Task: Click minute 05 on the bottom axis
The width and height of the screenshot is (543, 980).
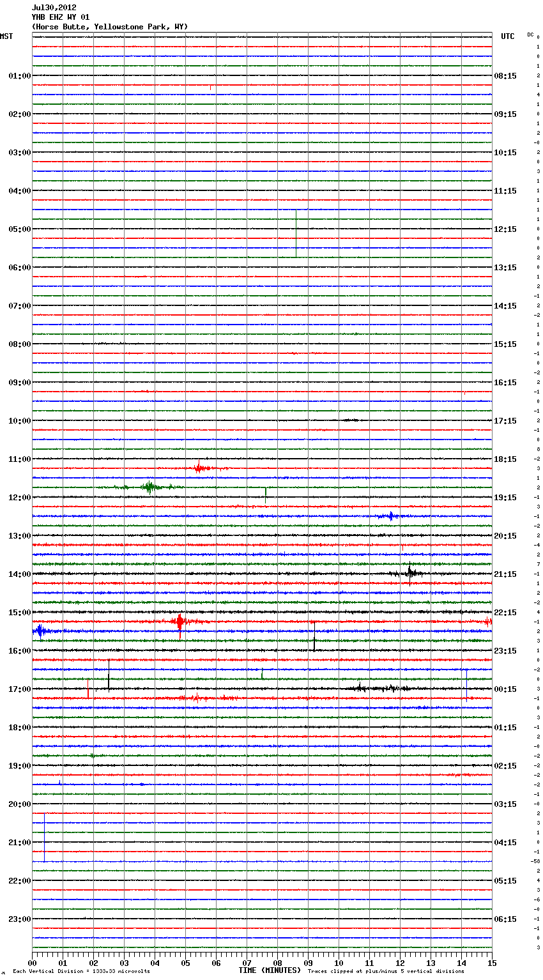Action: coord(185,963)
